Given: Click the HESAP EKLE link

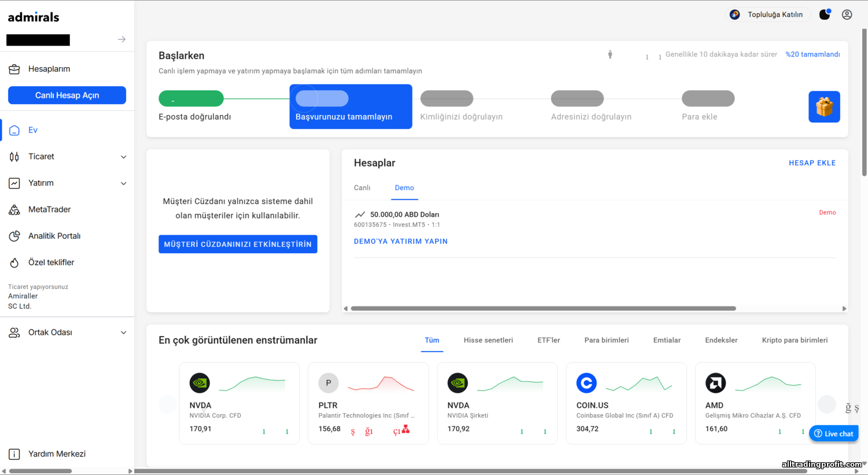Looking at the screenshot, I should [x=812, y=163].
